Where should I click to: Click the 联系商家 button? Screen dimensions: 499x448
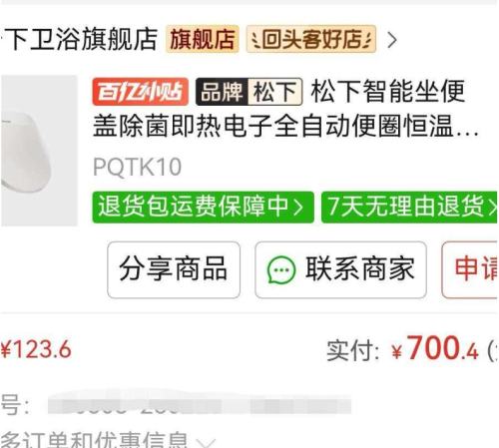[x=340, y=269]
